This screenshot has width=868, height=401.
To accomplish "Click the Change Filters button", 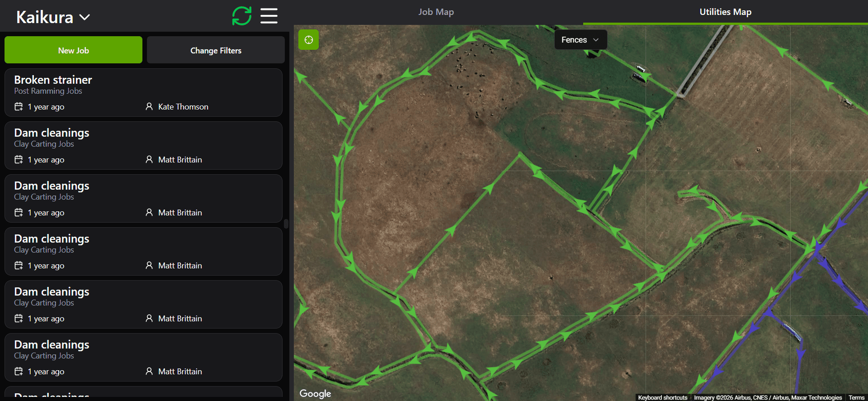I will tap(216, 50).
